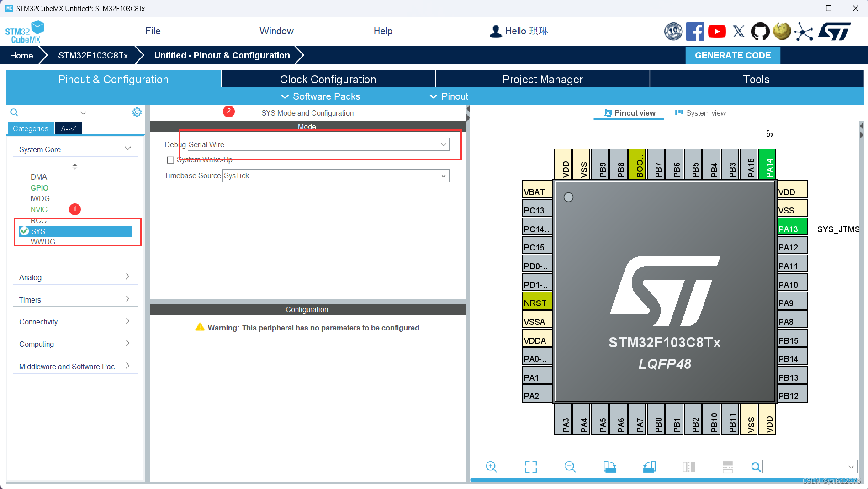Open the Software Packs dropdown
This screenshot has height=489, width=868.
click(x=321, y=96)
